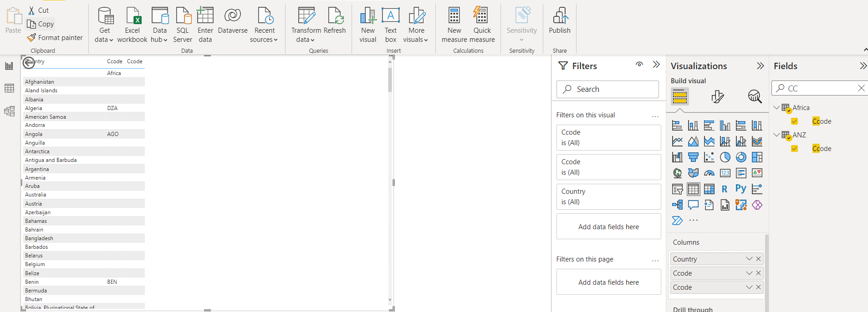Open Recent sources dropdown
Image resolution: width=868 pixels, height=312 pixels.
[x=264, y=25]
